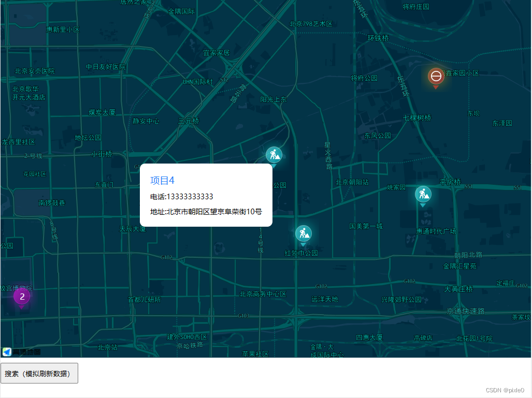532x398 pixels.
Task: Click the 北京安贞医院 map label
Action: (35, 71)
